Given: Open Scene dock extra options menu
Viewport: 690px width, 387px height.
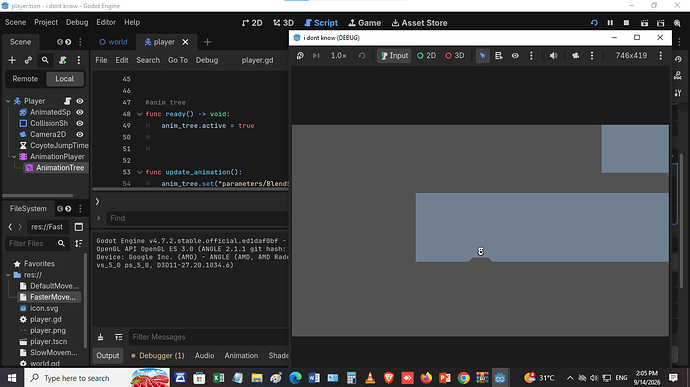Looking at the screenshot, I should click(x=79, y=60).
